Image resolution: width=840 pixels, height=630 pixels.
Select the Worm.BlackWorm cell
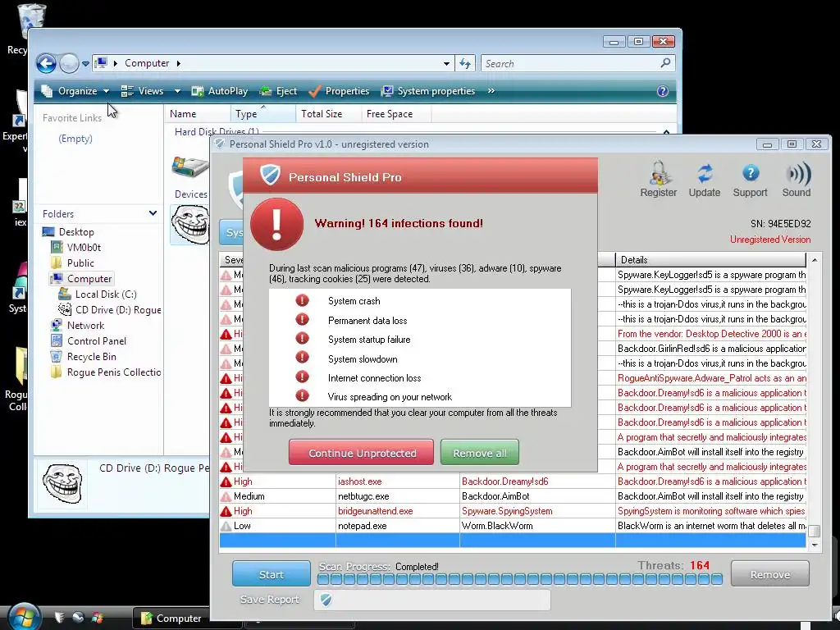click(x=537, y=526)
